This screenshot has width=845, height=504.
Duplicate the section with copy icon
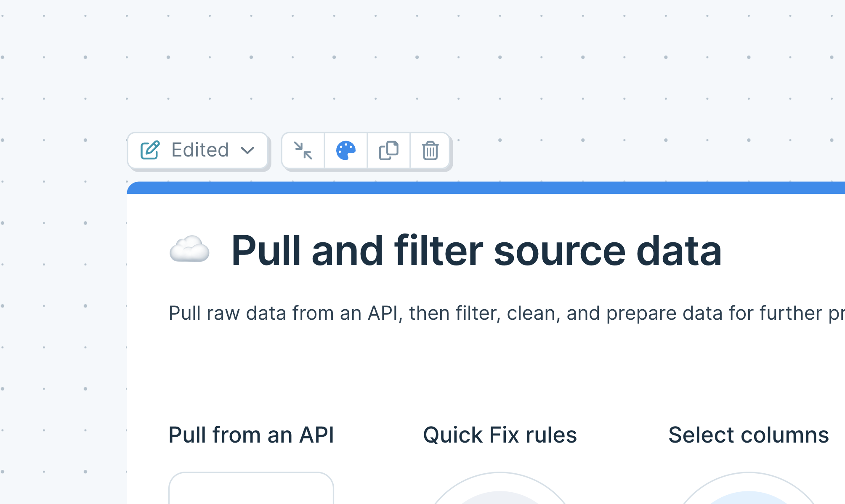[388, 150]
